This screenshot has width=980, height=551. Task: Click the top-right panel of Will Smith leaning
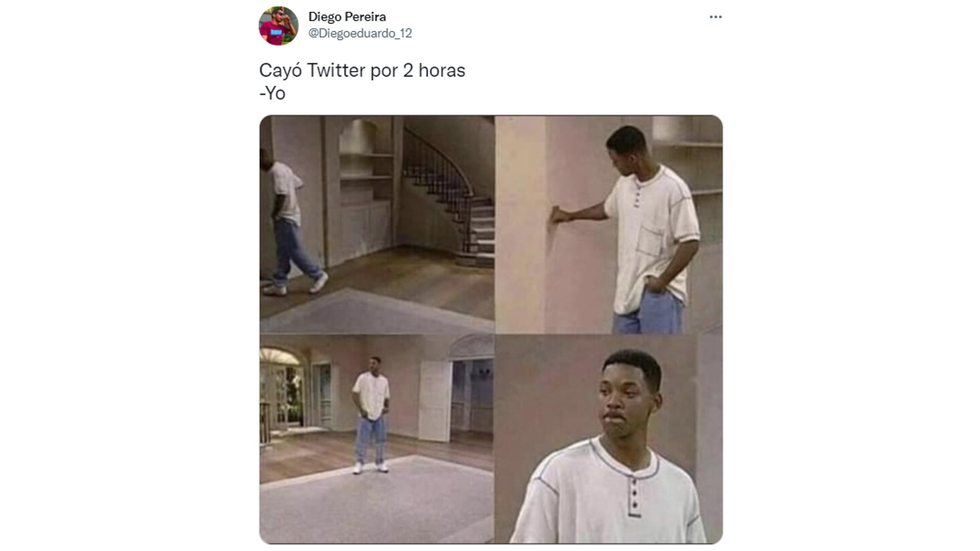click(607, 224)
